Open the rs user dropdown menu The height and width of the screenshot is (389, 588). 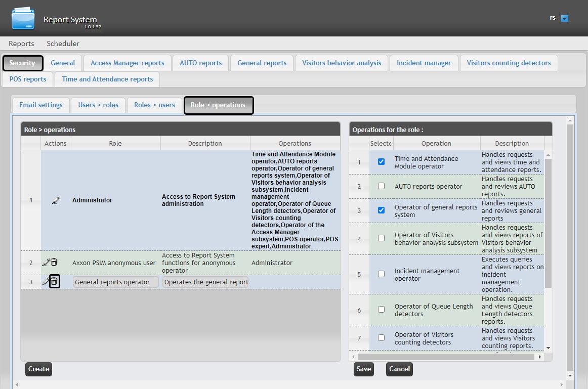click(565, 19)
